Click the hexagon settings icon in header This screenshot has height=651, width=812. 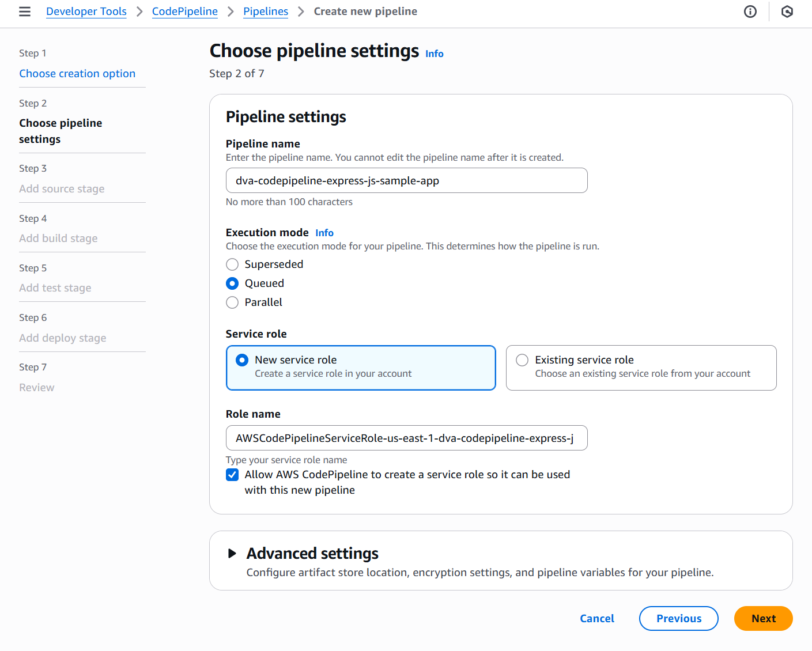[787, 12]
